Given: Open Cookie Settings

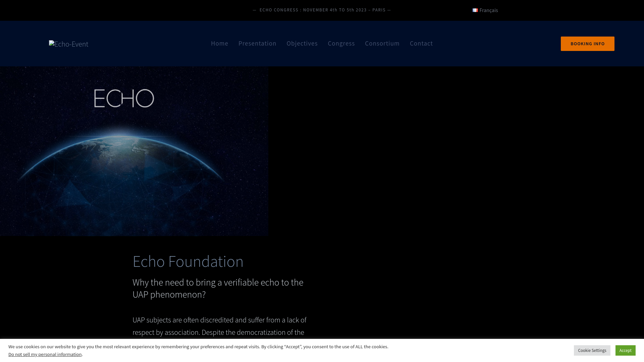Looking at the screenshot, I should tap(592, 350).
